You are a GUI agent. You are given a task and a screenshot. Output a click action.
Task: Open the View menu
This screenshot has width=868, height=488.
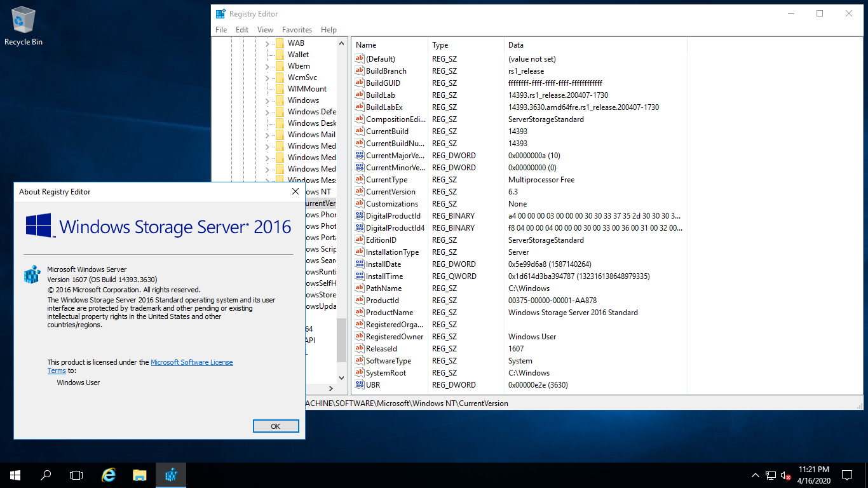(265, 30)
